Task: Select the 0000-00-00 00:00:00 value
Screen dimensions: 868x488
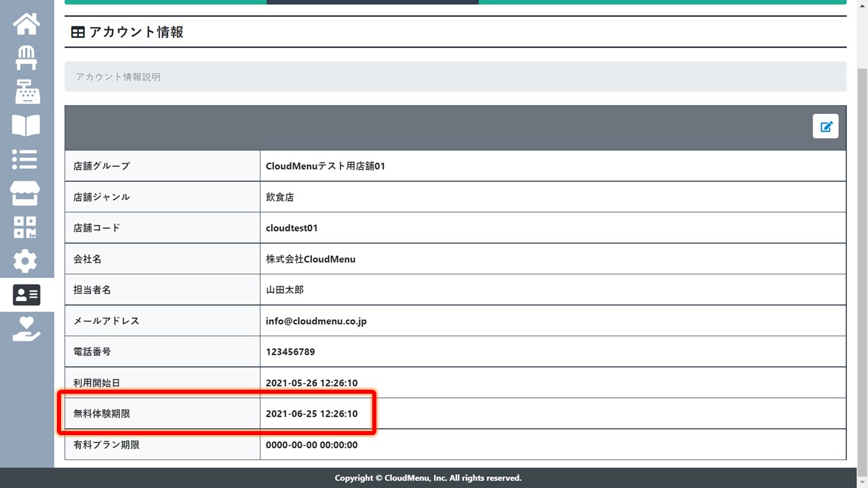Action: tap(311, 445)
